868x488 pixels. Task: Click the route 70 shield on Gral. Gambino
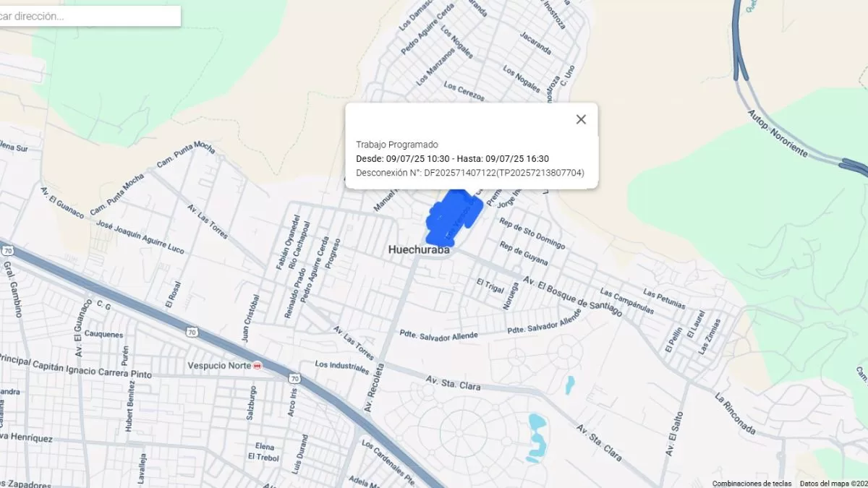pos(7,251)
